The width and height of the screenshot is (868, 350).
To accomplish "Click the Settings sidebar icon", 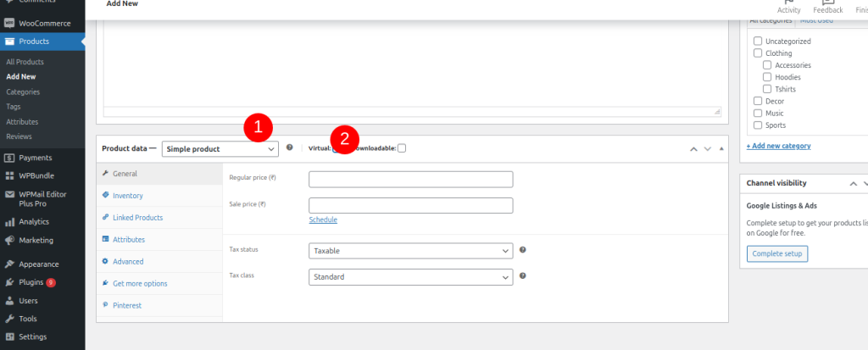I will pyautogui.click(x=8, y=336).
